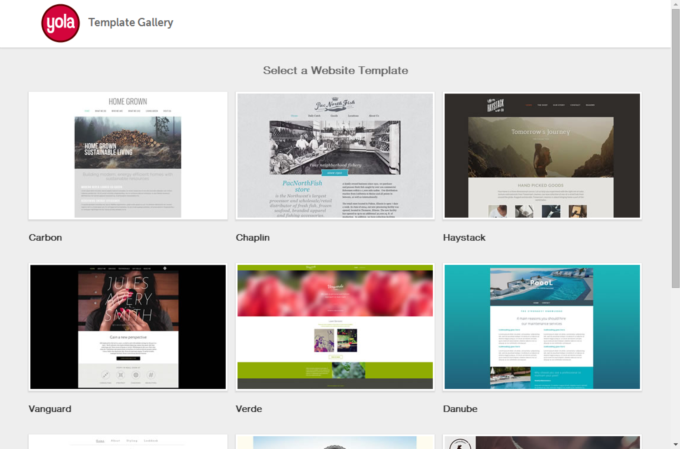Select the Vanguard template thumbnail
Screen dimensions: 680x449
click(128, 327)
